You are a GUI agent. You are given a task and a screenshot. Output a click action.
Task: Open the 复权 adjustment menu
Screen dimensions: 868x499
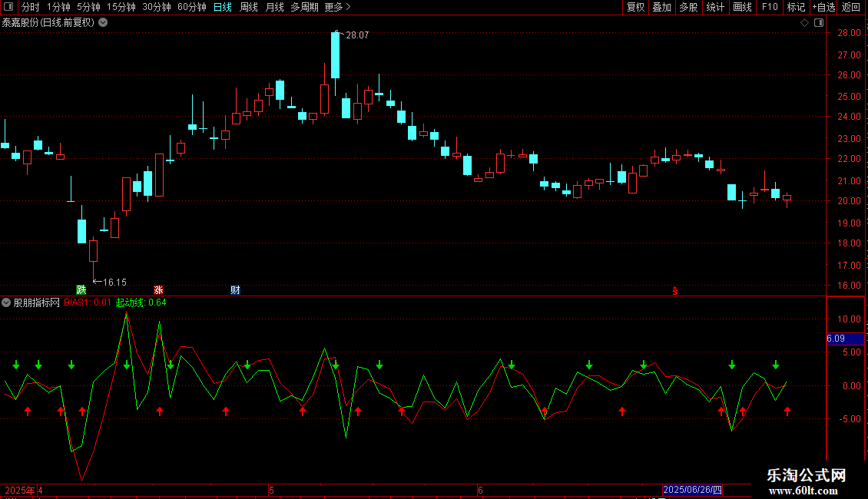coord(635,7)
